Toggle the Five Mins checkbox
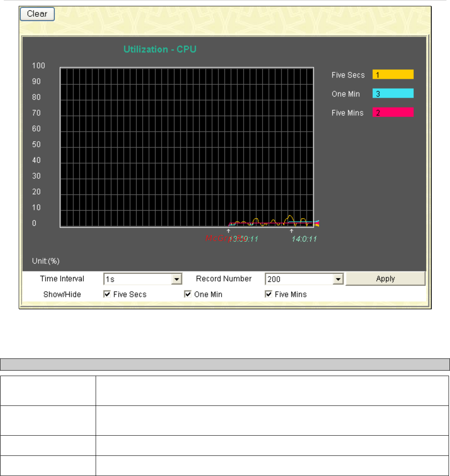The image size is (450, 476). pyautogui.click(x=268, y=294)
